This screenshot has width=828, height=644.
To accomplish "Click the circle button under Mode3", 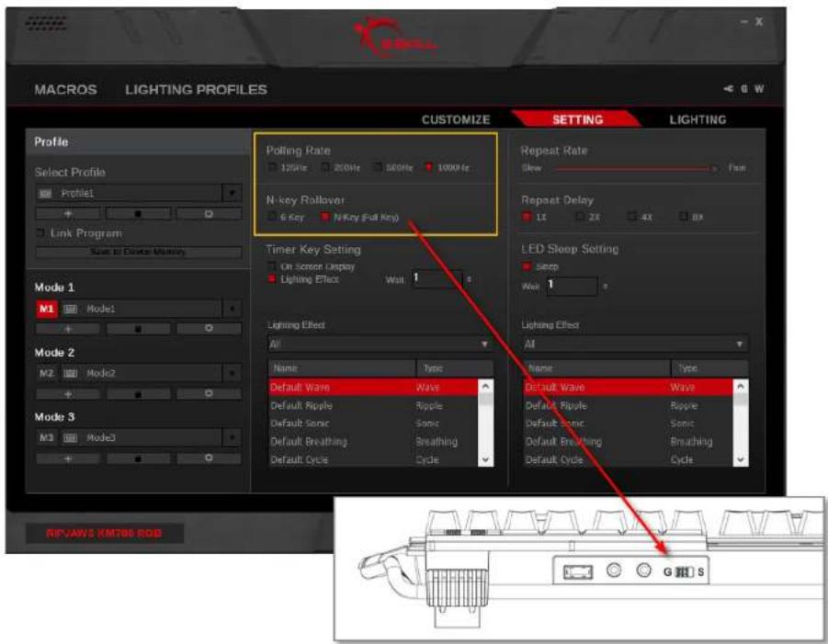I will (209, 458).
